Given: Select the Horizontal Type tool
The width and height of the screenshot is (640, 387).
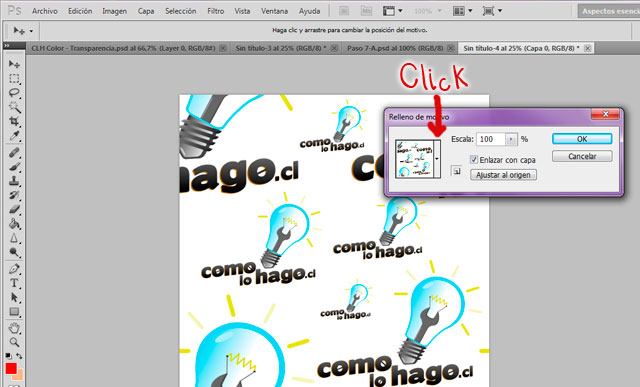Looking at the screenshot, I should click(x=14, y=283).
